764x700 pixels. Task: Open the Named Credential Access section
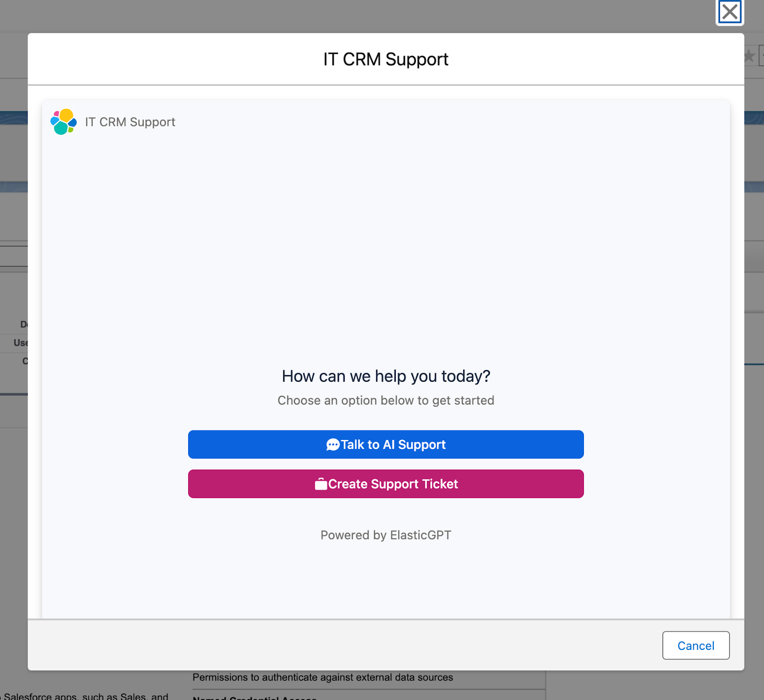[253, 698]
